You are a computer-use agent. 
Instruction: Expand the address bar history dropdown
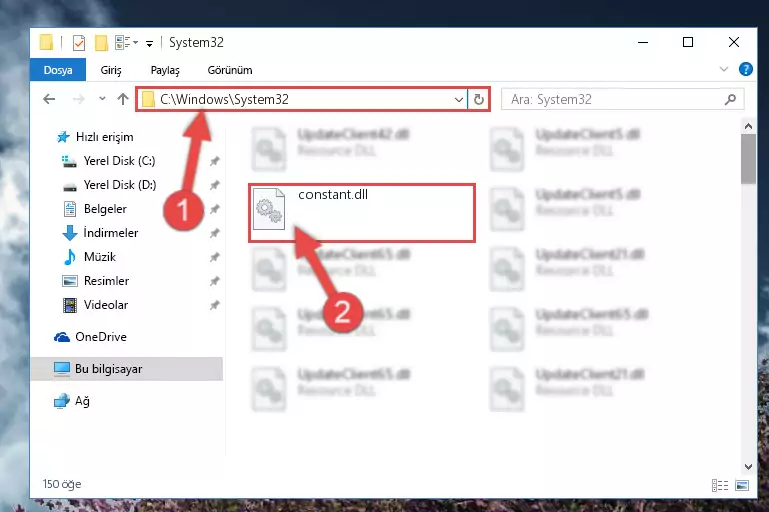coord(459,100)
